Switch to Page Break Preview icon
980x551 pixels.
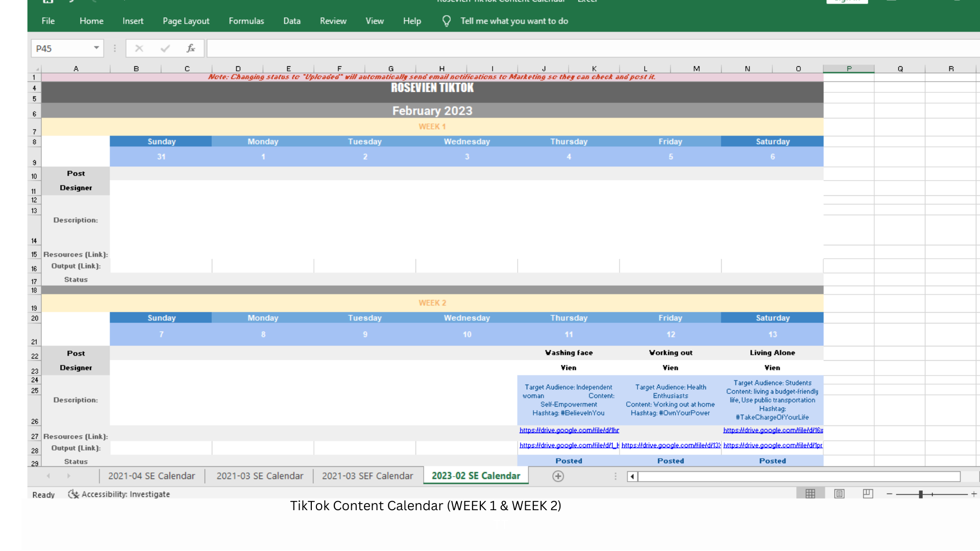pyautogui.click(x=868, y=494)
